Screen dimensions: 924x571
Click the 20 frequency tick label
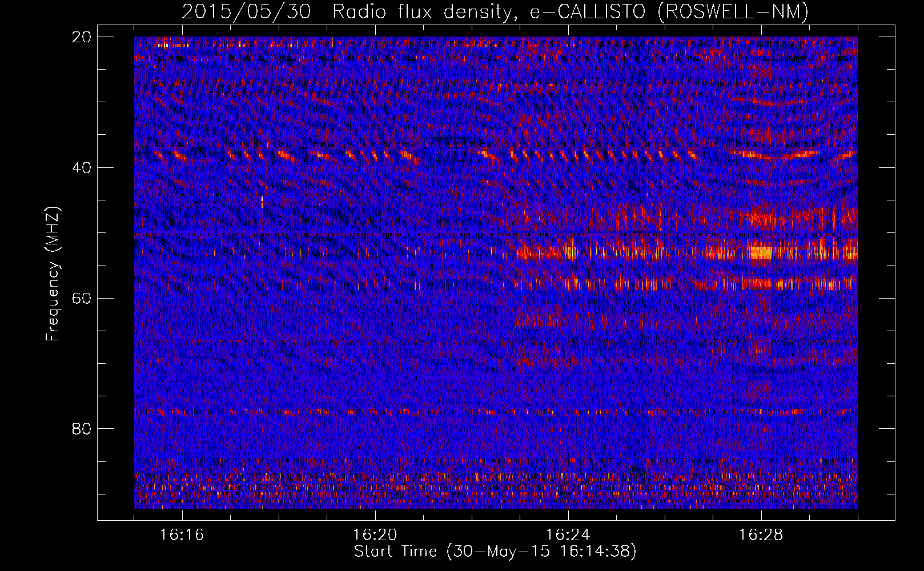click(x=82, y=37)
